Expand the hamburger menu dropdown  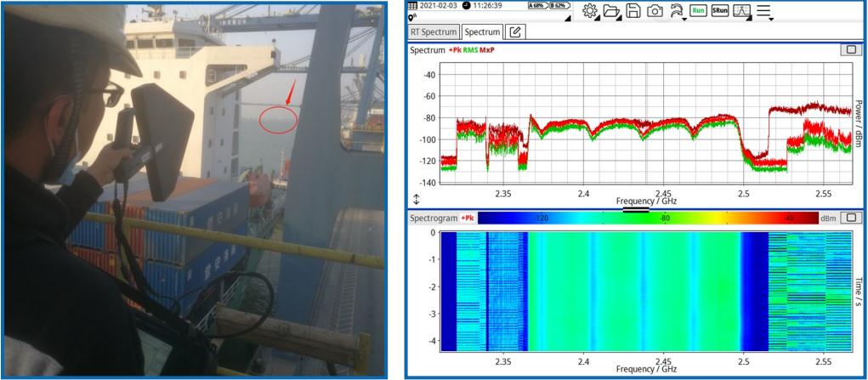(x=764, y=11)
